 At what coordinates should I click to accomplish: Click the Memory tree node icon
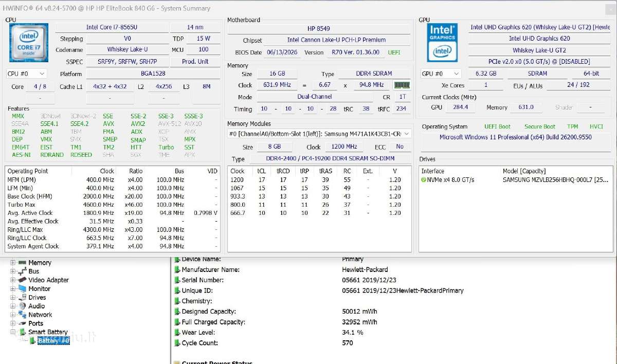coord(22,263)
